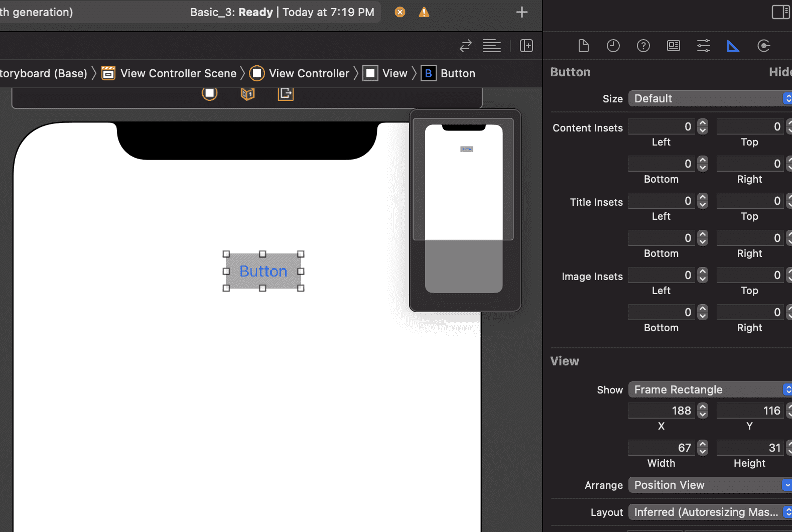Toggle the editor options lines menu
This screenshot has width=792, height=532.
point(491,46)
